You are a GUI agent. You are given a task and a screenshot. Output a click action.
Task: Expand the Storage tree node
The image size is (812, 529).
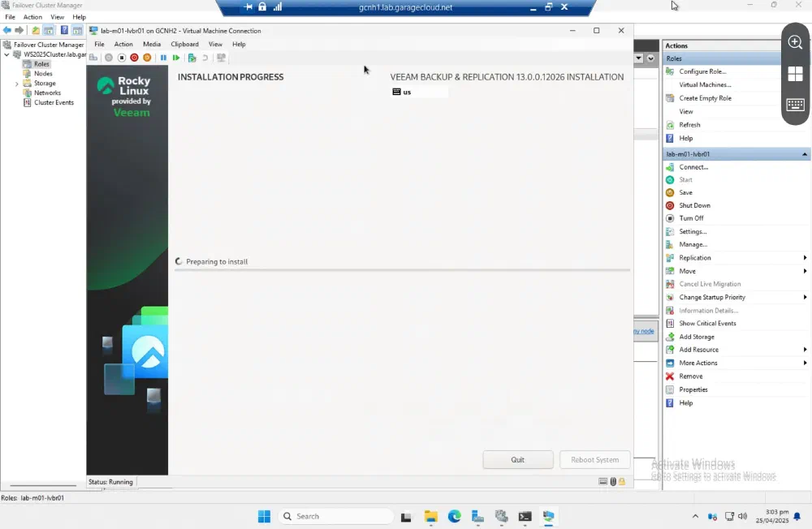(16, 84)
